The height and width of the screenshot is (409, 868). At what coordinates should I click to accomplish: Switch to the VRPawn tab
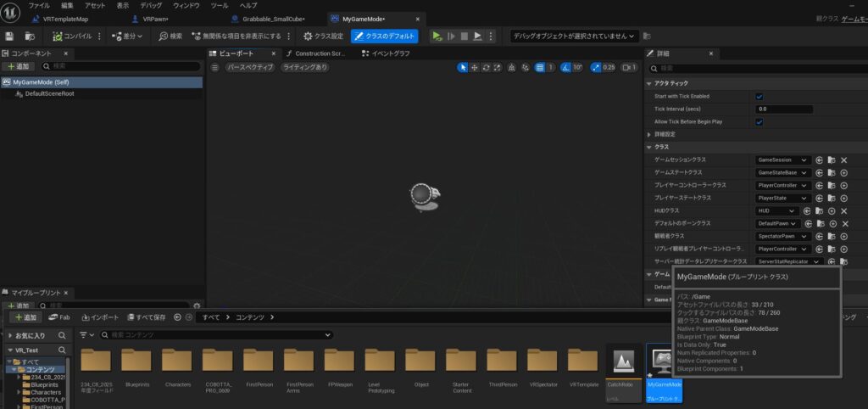(x=155, y=19)
